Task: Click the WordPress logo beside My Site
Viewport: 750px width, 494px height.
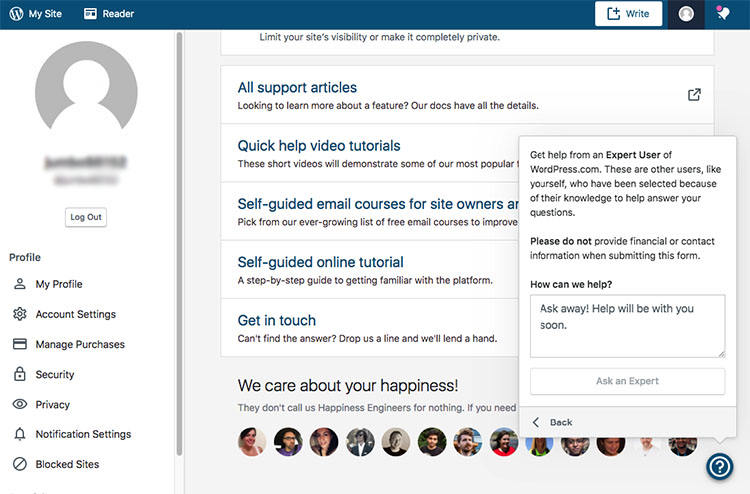Action: [x=16, y=14]
